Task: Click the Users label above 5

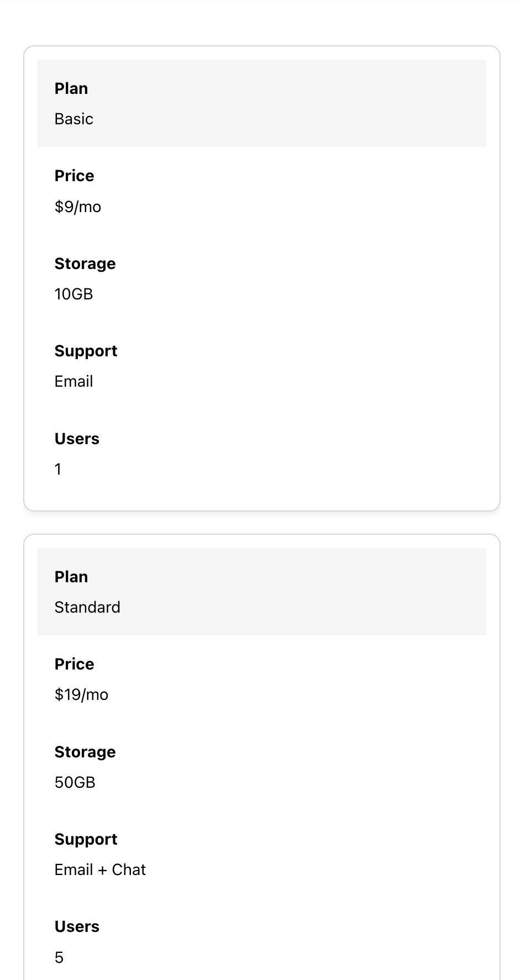Action: [77, 926]
